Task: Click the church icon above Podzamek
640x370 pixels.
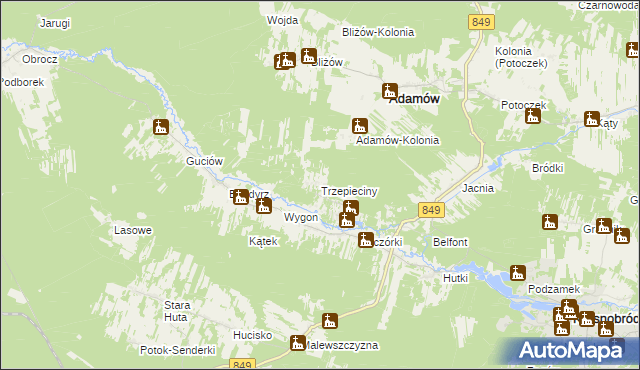Action: (x=518, y=273)
